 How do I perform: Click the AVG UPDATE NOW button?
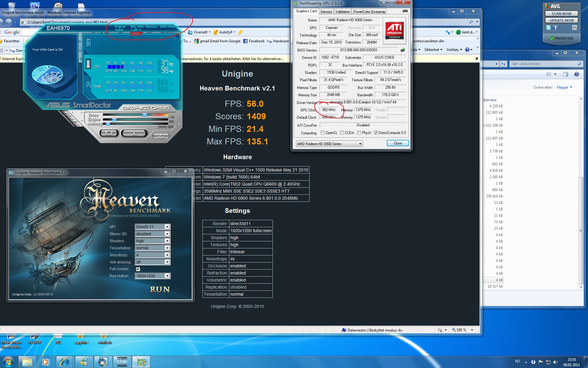point(561,20)
